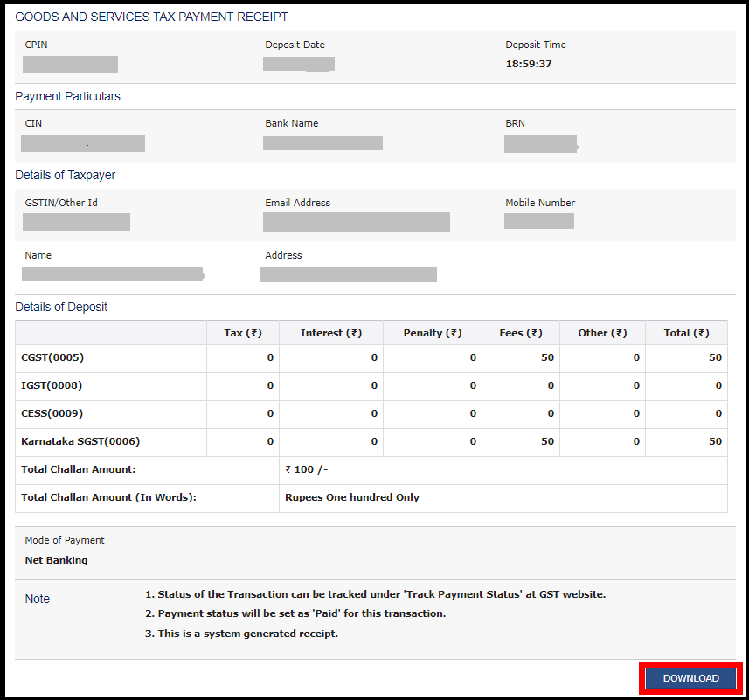
Task: Click the Address label
Action: (x=283, y=255)
